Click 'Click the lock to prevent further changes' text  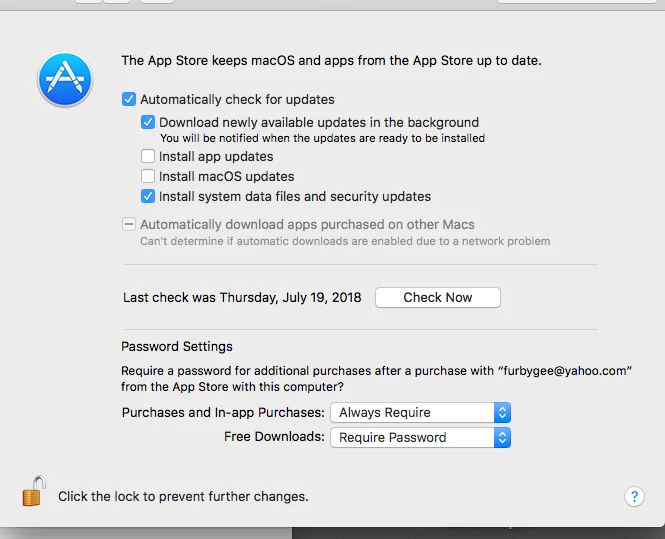click(x=183, y=496)
